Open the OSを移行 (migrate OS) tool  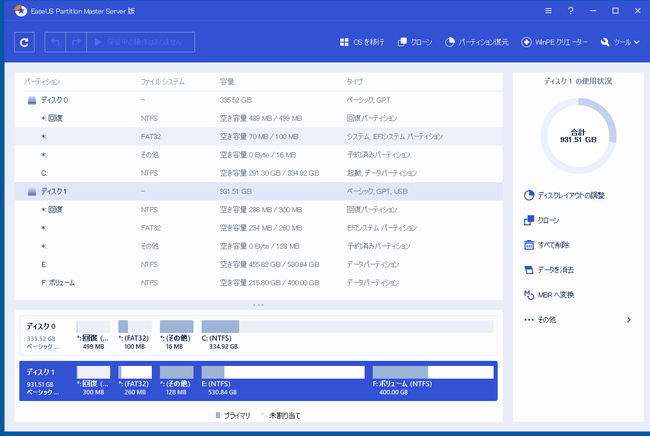coord(362,42)
